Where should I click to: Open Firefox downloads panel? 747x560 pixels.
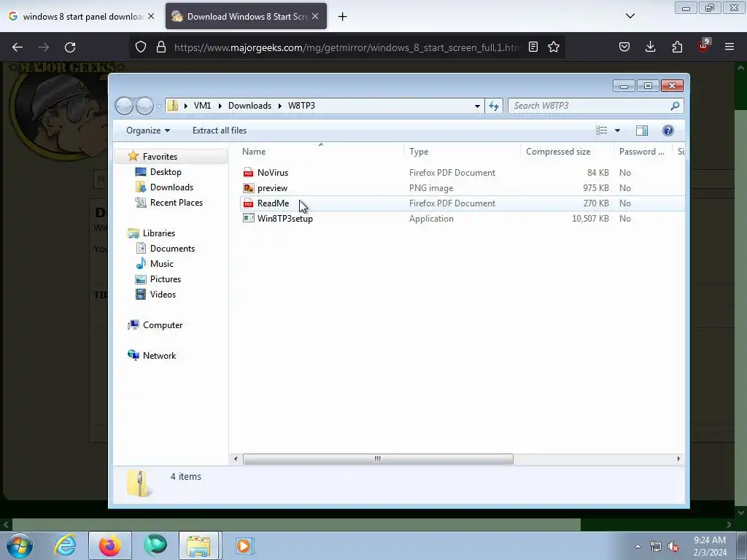[x=650, y=47]
